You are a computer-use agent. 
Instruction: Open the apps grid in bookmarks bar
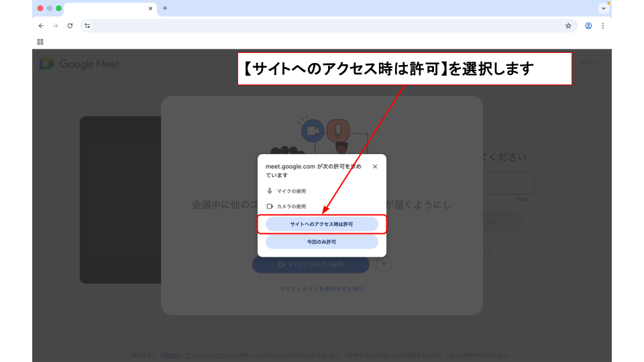[x=40, y=42]
